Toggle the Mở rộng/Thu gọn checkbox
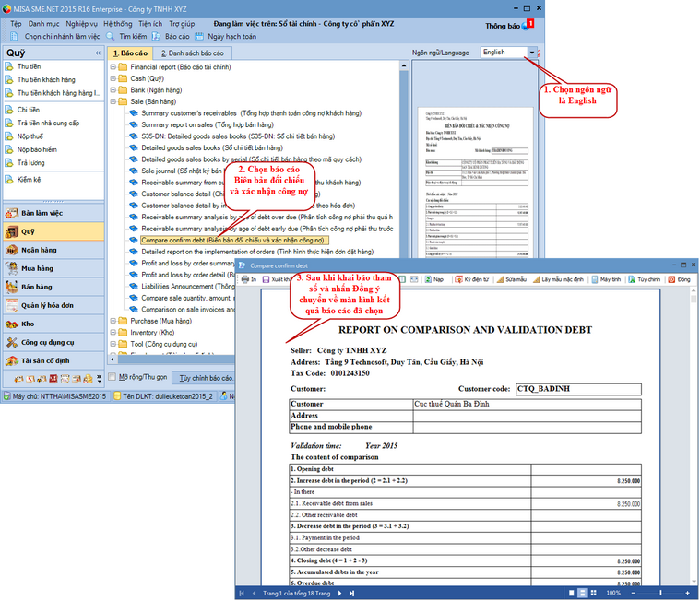 (112, 377)
